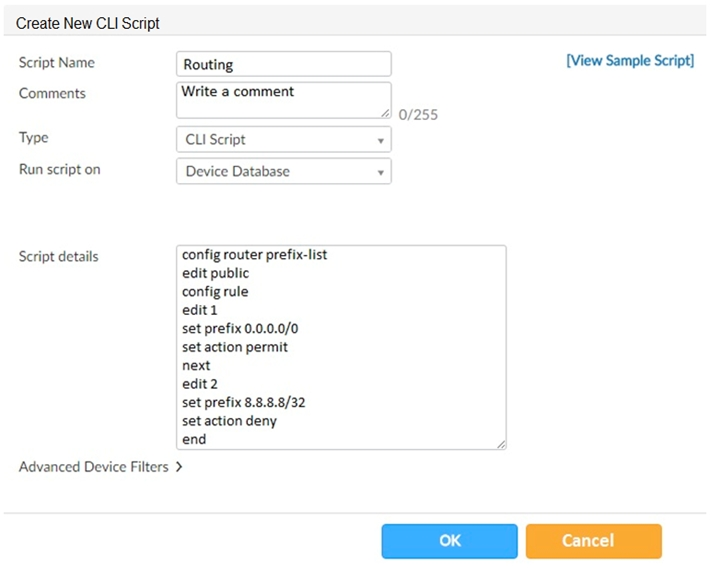The height and width of the screenshot is (568, 710).
Task: Click the 0/255 character counter
Action: pos(418,115)
